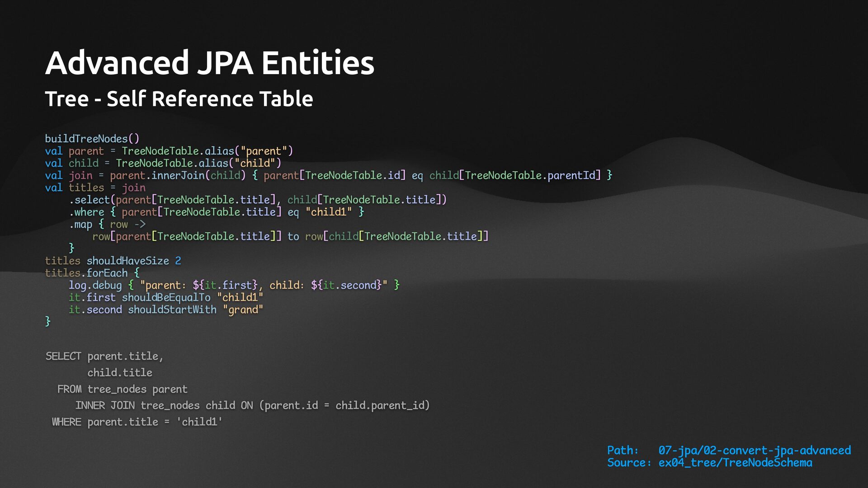868x488 pixels.
Task: Click the SQL 'SELECT parent.title' line
Action: [x=104, y=357]
